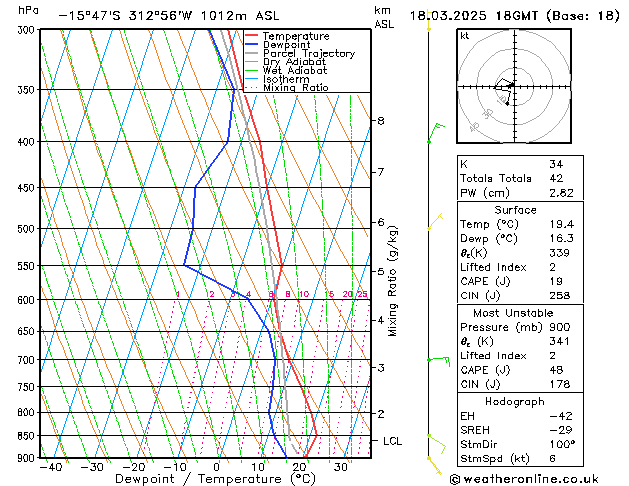Click the 8 km altitude tick label
Screen dimensions: 629x486
(x=381, y=120)
